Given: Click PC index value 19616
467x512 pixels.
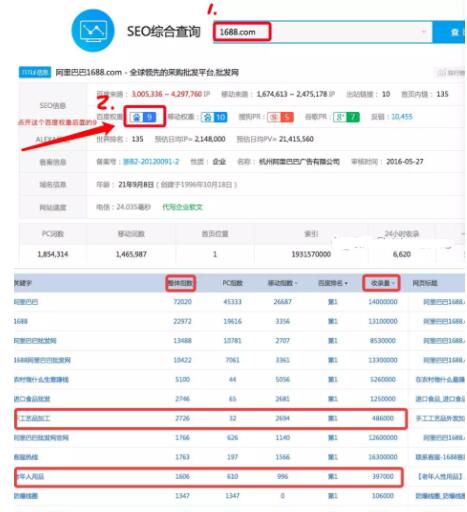Looking at the screenshot, I should coord(232,321).
